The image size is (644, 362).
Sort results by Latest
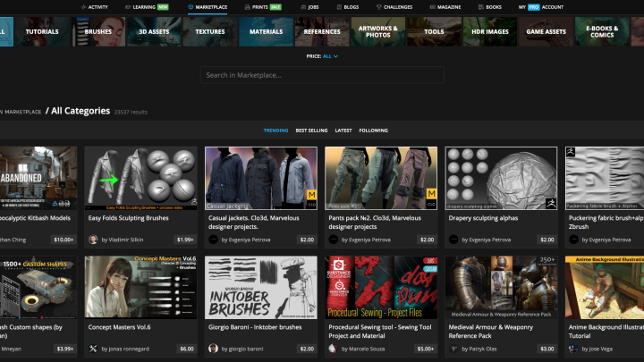click(343, 130)
